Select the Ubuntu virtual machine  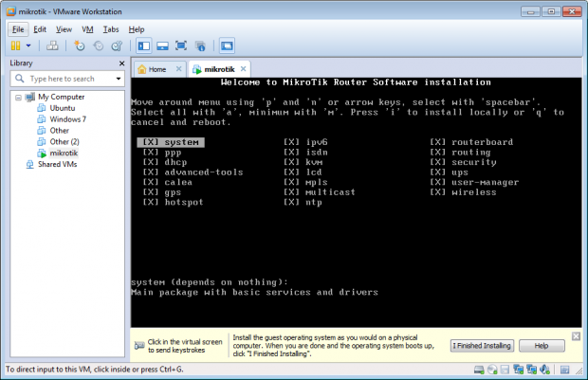coord(63,108)
